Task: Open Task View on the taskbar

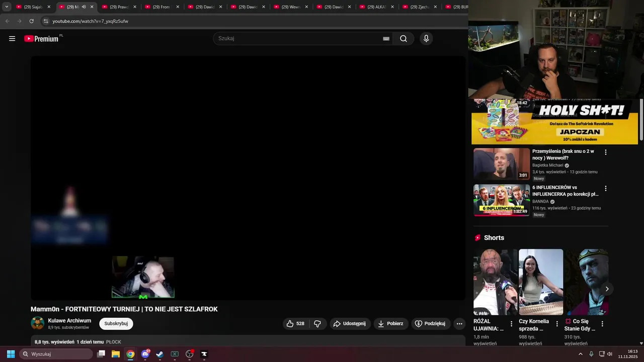Action: pos(101,354)
